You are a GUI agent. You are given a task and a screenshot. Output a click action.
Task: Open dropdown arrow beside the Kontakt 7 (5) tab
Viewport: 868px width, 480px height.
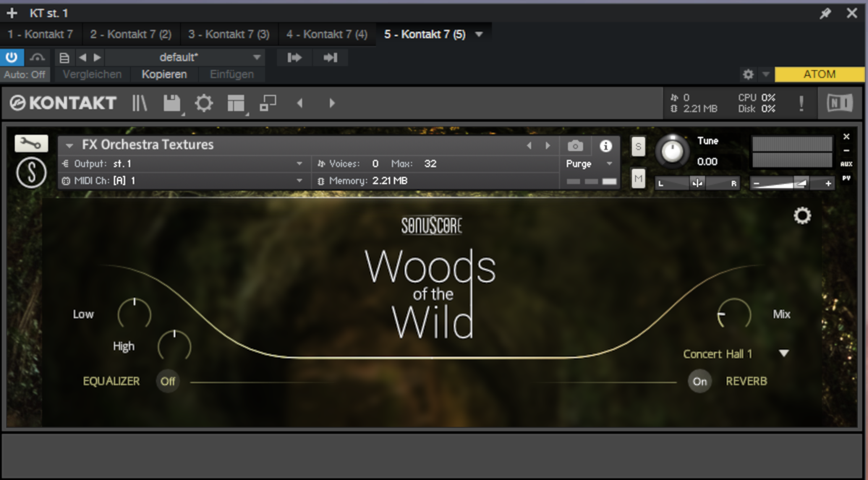[x=479, y=34]
